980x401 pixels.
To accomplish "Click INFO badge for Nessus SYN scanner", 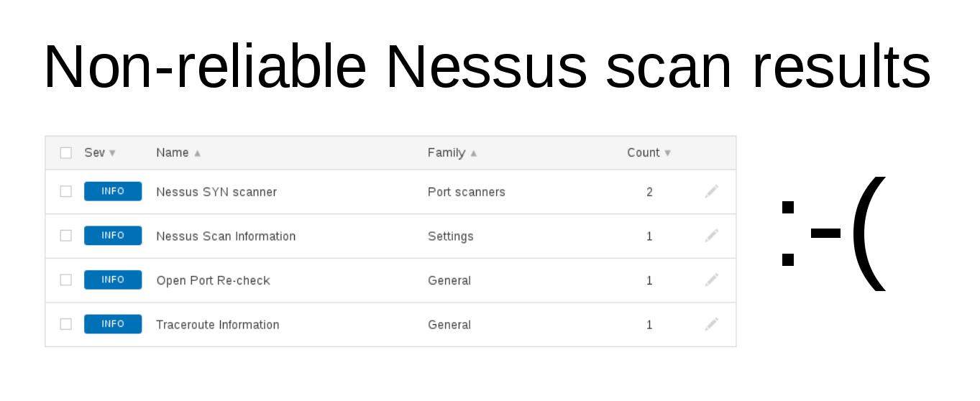I will pos(113,191).
